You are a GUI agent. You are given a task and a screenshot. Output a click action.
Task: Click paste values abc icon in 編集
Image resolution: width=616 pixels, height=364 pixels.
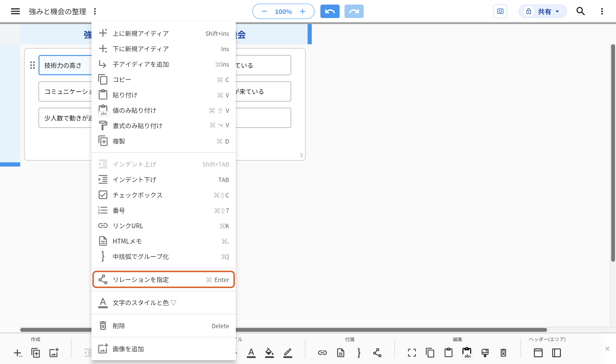pyautogui.click(x=467, y=353)
